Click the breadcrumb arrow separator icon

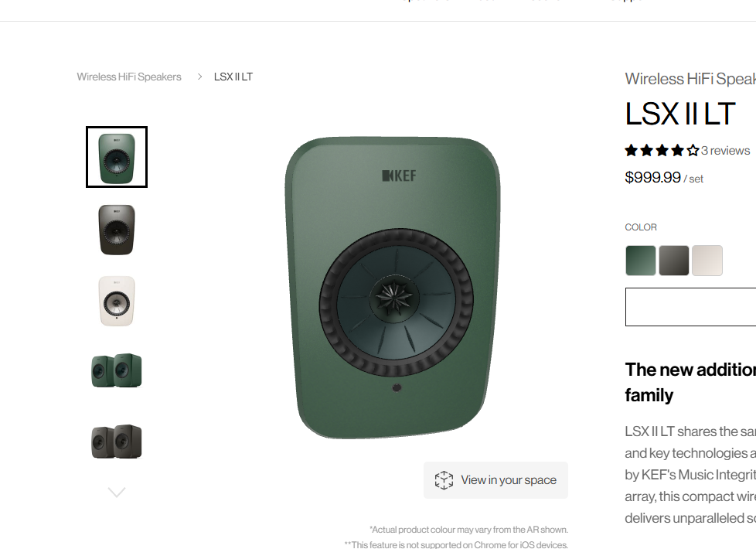click(199, 77)
